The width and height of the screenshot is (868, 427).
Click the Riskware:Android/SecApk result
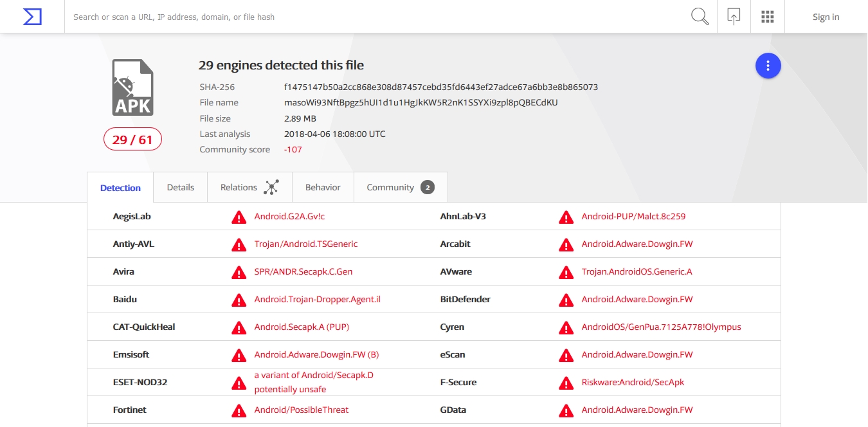point(633,383)
